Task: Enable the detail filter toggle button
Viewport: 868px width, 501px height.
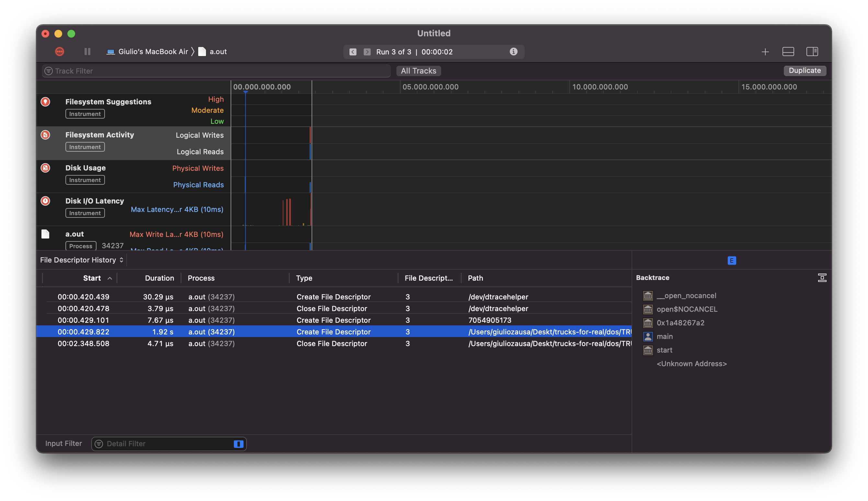Action: [238, 444]
